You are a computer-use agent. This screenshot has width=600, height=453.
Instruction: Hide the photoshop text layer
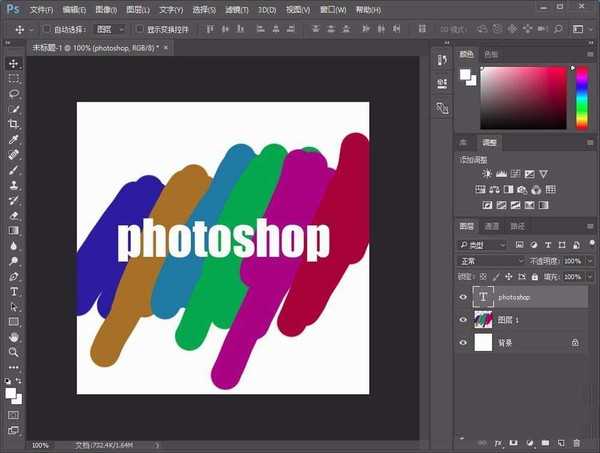click(x=462, y=297)
